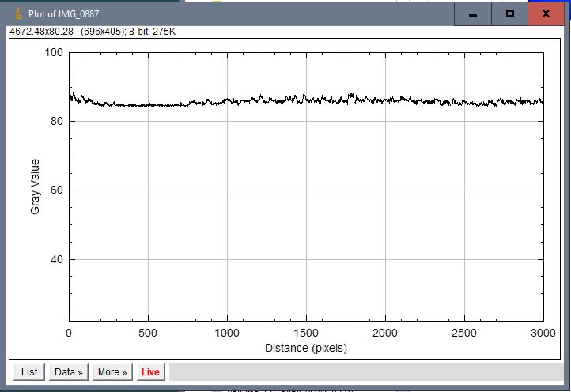Click the y-axis tick label '60'
571x392 pixels.
pos(57,190)
